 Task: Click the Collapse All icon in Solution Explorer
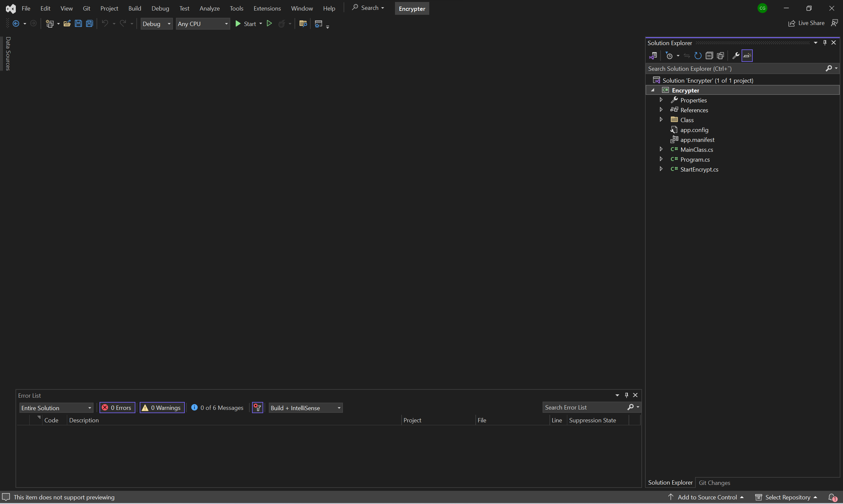709,56
